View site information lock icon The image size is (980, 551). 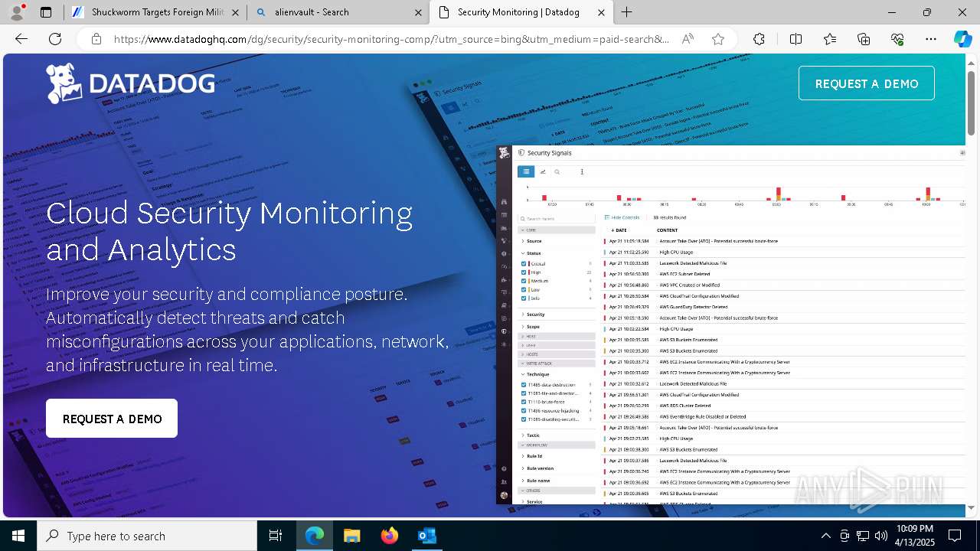pos(96,39)
